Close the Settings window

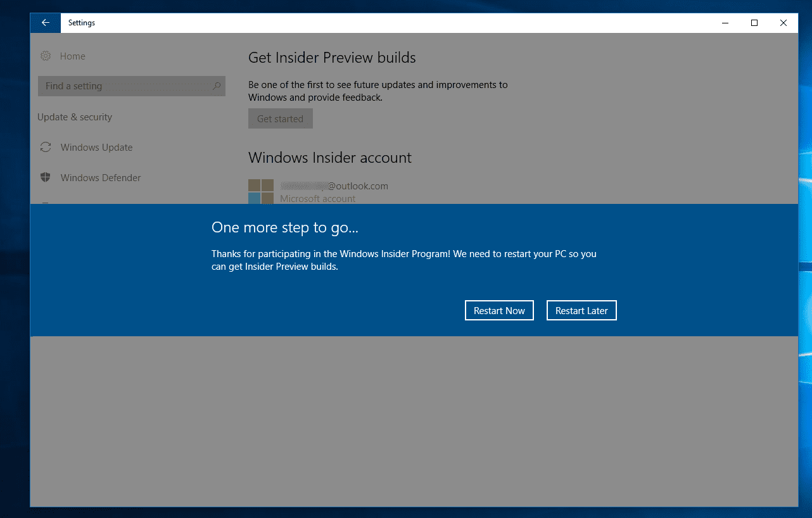(x=783, y=23)
